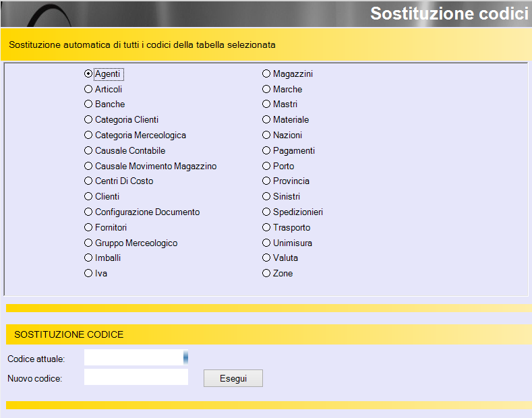Focus the Codice attuale input field
The width and height of the screenshot is (532, 418).
click(134, 357)
